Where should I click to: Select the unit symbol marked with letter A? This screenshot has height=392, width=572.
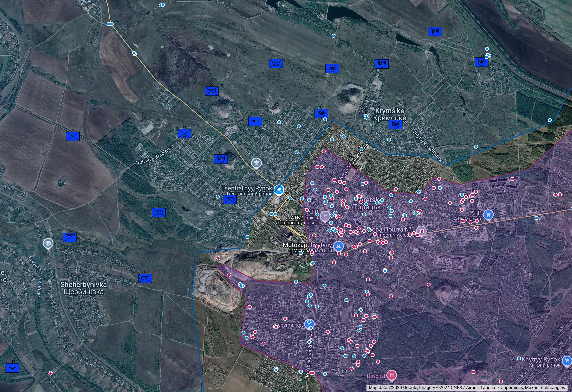click(185, 134)
